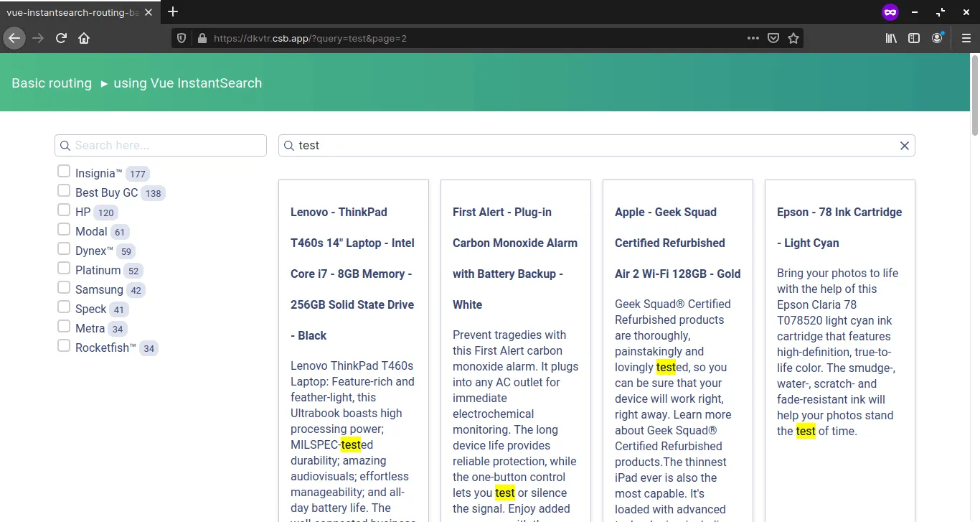Clear the main search with the X icon

(905, 146)
